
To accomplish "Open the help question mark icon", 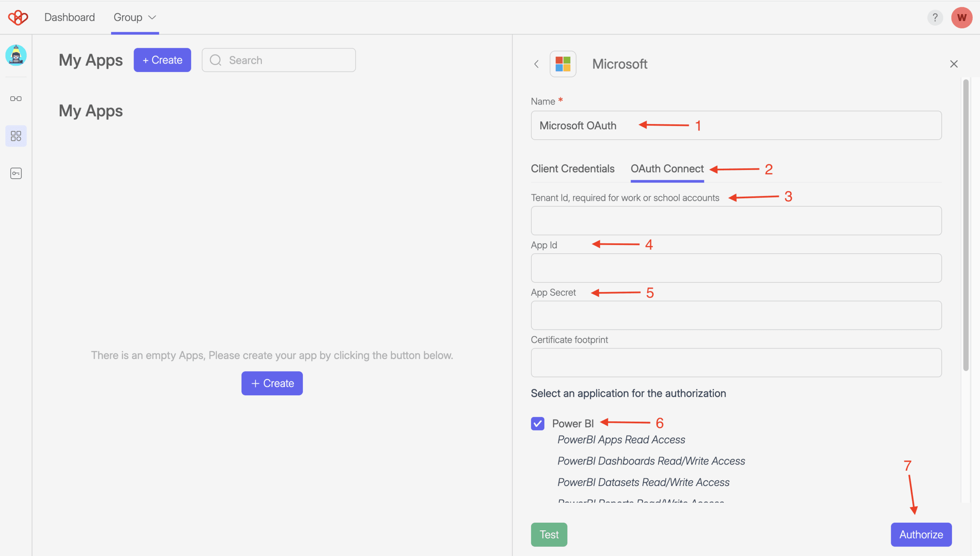I will pos(935,18).
